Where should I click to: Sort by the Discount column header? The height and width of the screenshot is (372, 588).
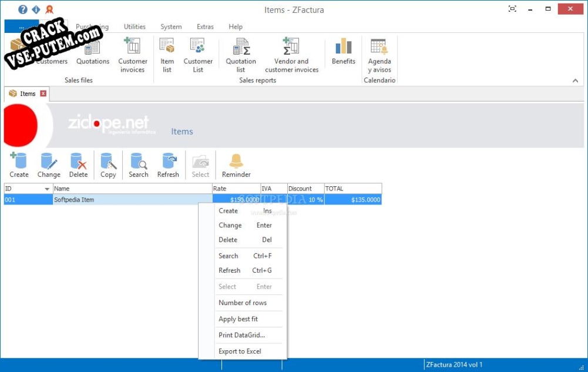tap(305, 189)
